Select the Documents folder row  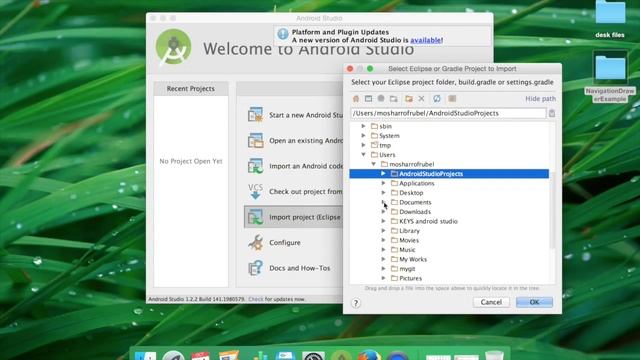[x=449, y=202]
